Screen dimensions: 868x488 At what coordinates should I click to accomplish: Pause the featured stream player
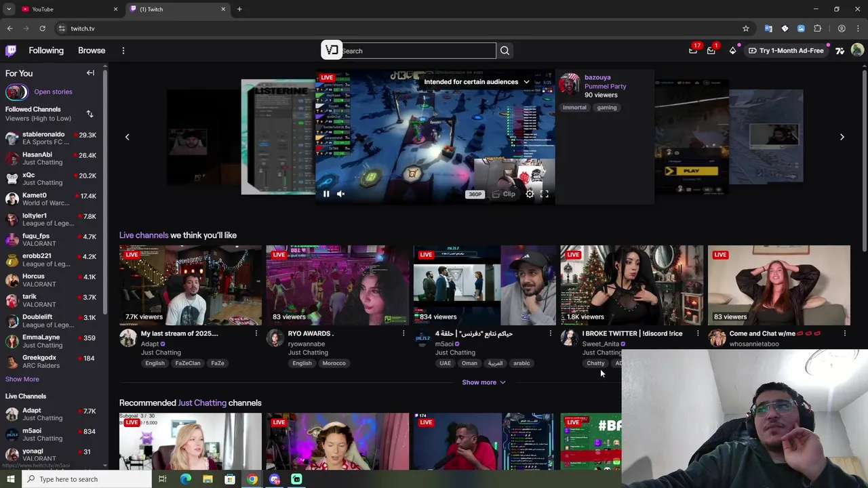(326, 194)
